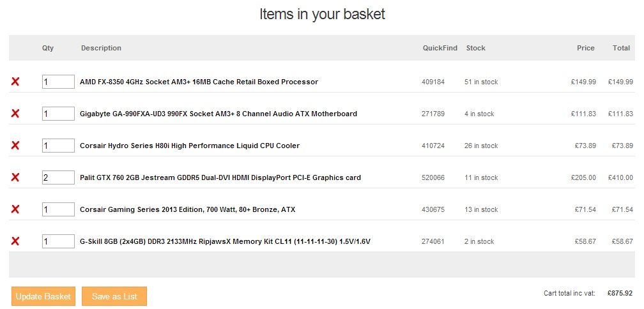Remove Palit GTX 760 graphics card item
The height and width of the screenshot is (309, 644).
[15, 177]
